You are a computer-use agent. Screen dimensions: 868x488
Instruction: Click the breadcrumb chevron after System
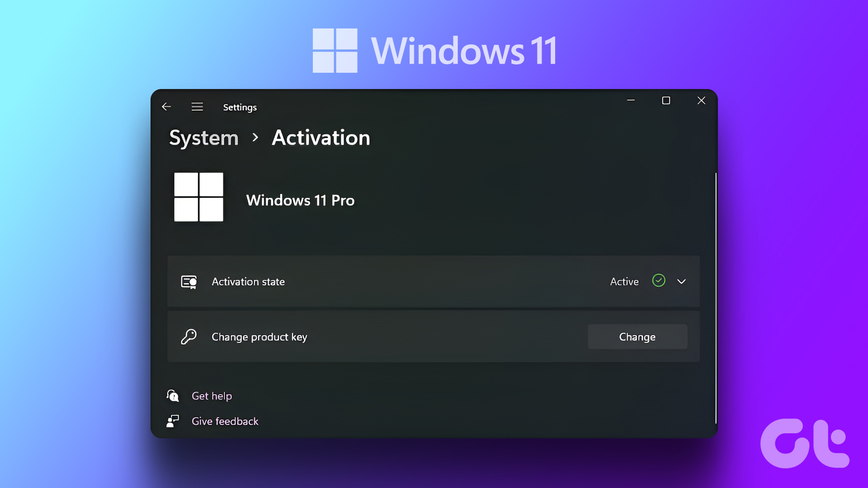click(255, 137)
